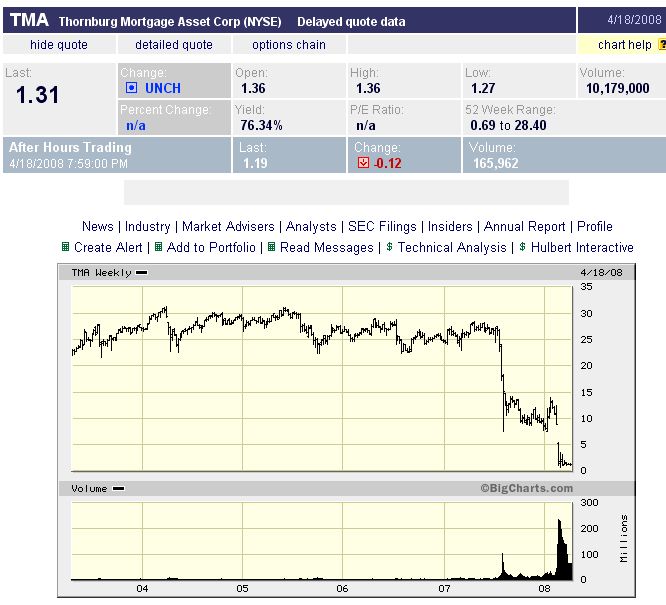
Task: Click the dollar icon beside Technical Analysis
Action: point(389,247)
